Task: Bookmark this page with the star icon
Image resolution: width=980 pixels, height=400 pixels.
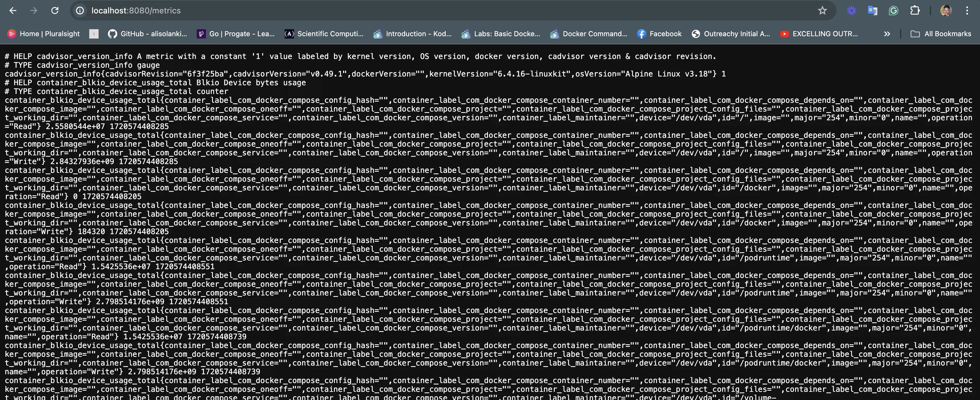Action: tap(822, 11)
